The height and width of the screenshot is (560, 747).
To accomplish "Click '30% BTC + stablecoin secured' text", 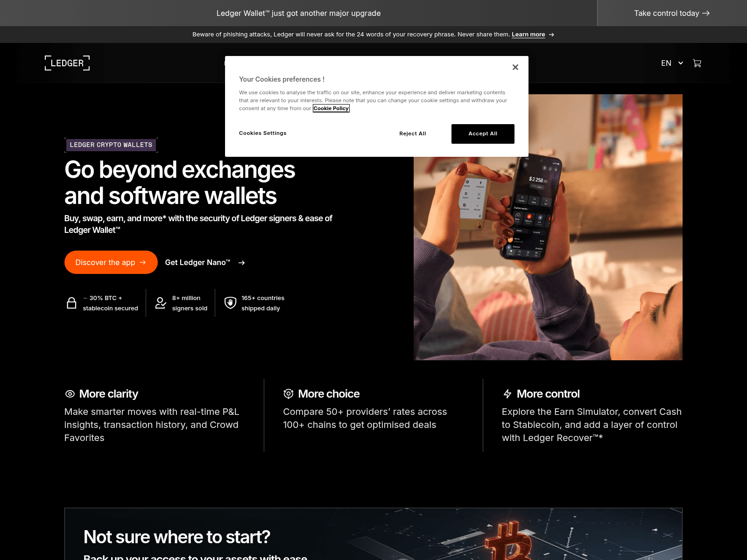I will click(x=110, y=303).
